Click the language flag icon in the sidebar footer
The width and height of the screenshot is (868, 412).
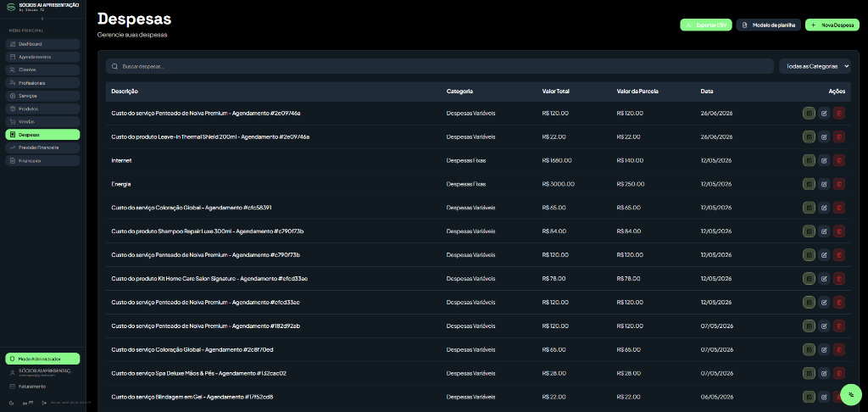28,403
